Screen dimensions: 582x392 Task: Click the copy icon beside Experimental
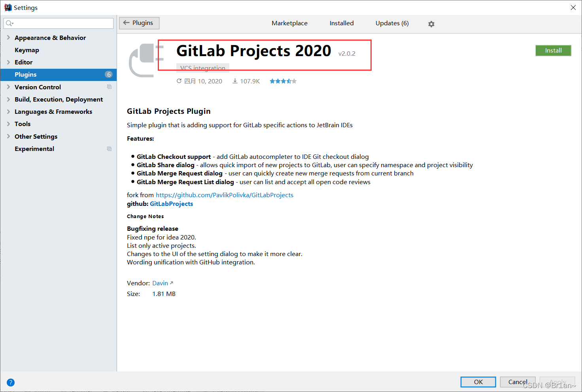110,149
